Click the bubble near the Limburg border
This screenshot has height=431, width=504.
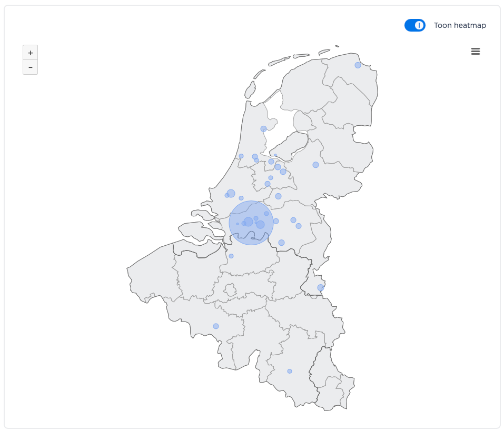click(x=321, y=288)
